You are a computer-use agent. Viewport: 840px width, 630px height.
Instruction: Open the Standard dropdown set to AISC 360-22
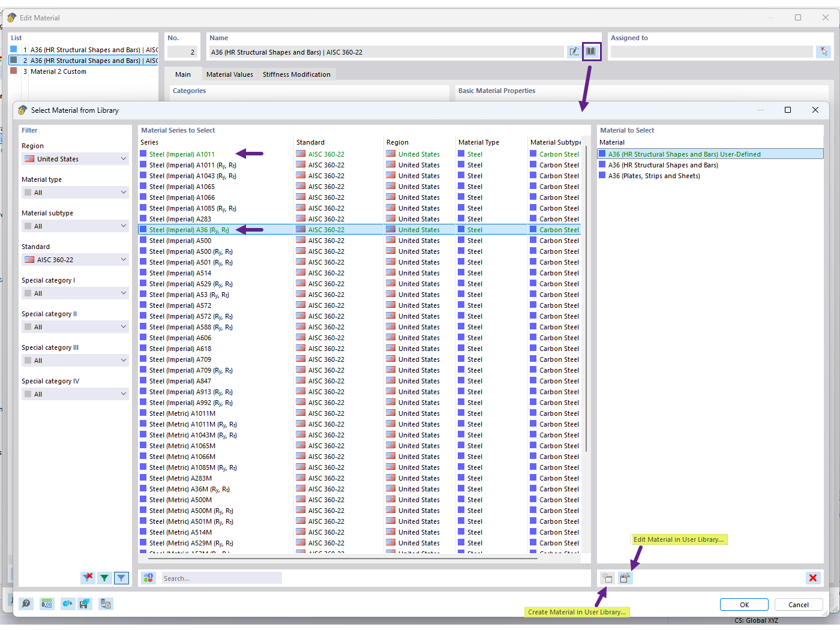click(74, 259)
